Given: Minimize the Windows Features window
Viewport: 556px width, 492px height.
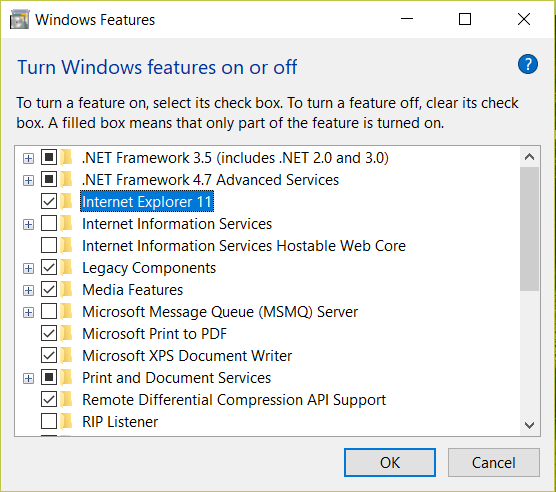Looking at the screenshot, I should coord(407,19).
